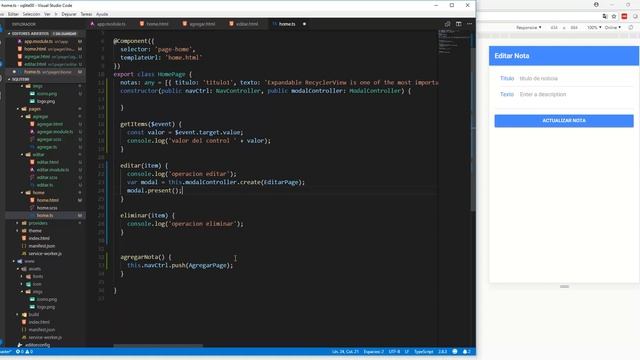Image resolution: width=640 pixels, height=360 pixels.
Task: Collapse the agregar folder
Action: point(40,117)
